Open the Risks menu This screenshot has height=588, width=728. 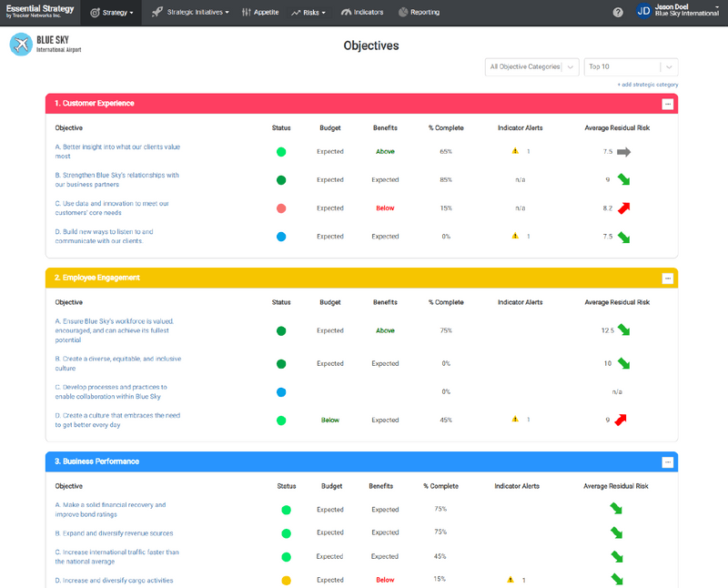tap(309, 13)
